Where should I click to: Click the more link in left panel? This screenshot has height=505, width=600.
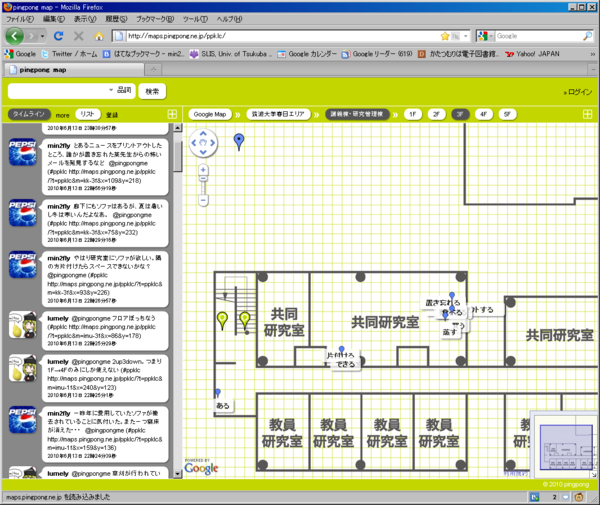point(62,115)
